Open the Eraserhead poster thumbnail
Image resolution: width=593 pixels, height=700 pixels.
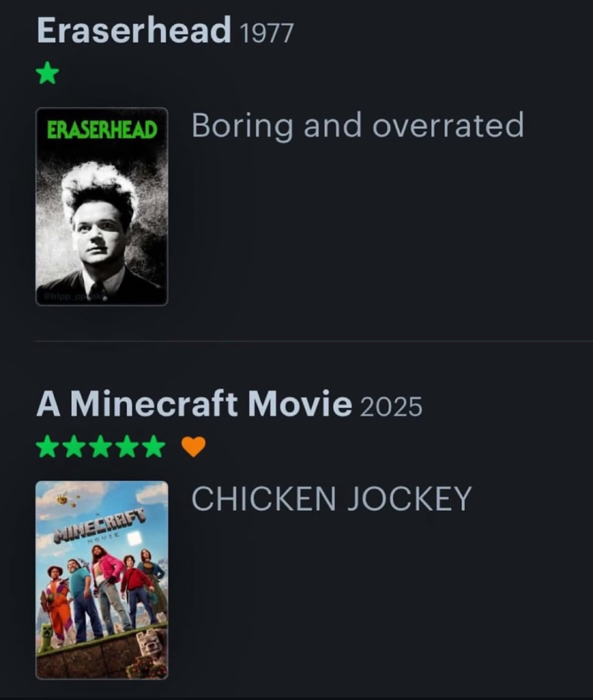point(102,207)
